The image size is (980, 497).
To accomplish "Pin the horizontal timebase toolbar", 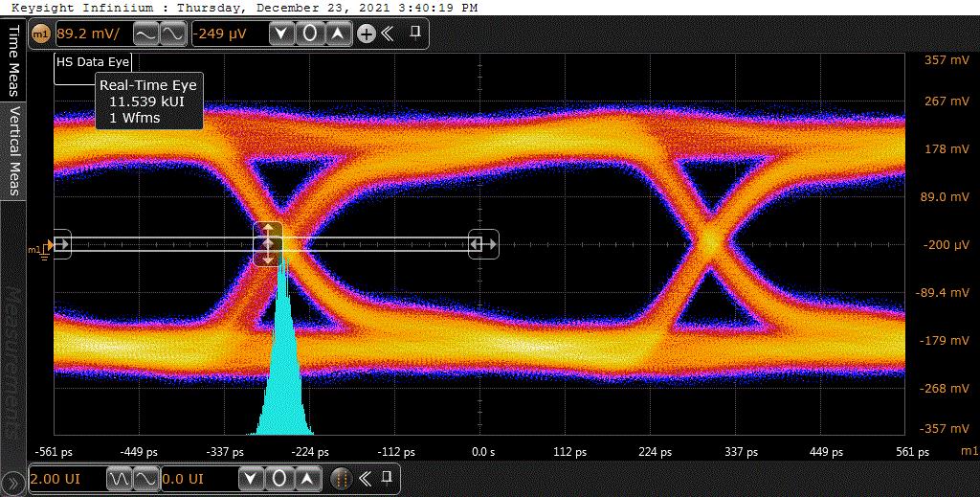I will tap(388, 477).
